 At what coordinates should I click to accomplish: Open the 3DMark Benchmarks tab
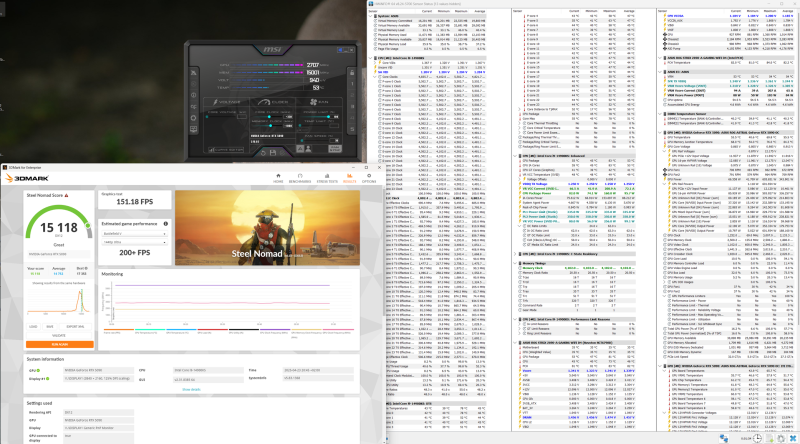[x=300, y=178]
